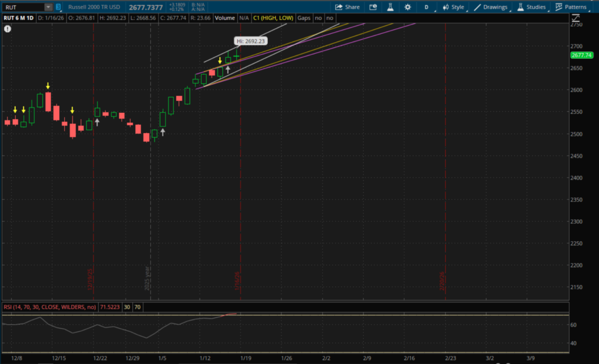This screenshot has width=599, height=364.
Task: Click the Volume label in the header
Action: (225, 18)
